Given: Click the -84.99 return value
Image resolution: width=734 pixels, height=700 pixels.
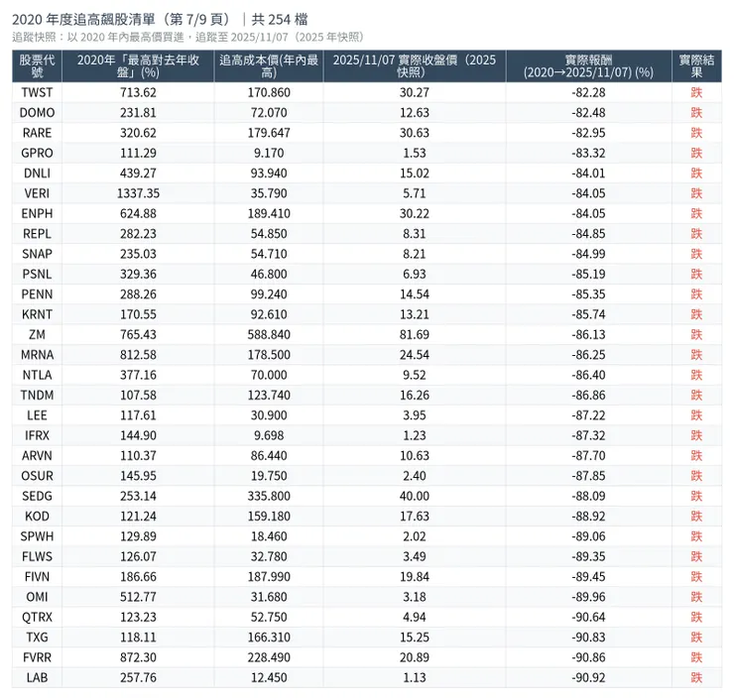Looking at the screenshot, I should (x=588, y=254).
